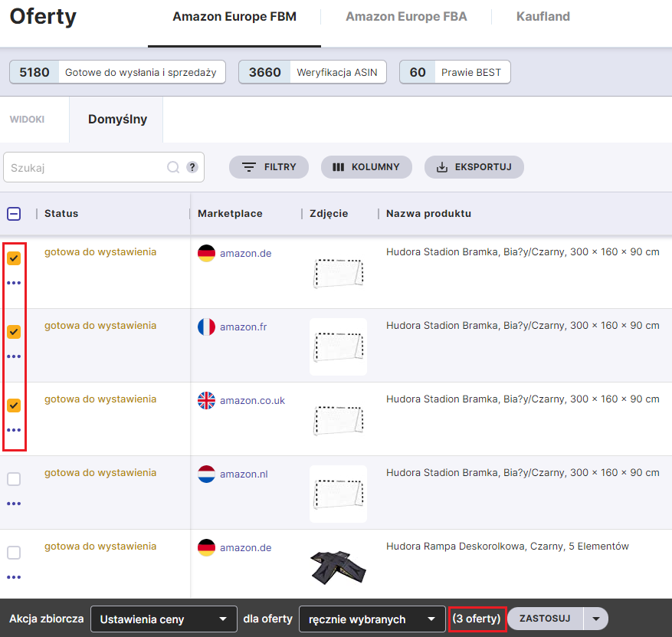Viewport: 672px width, 637px height.
Task: Click goal thumbnail in amazon.fr row
Action: (338, 346)
